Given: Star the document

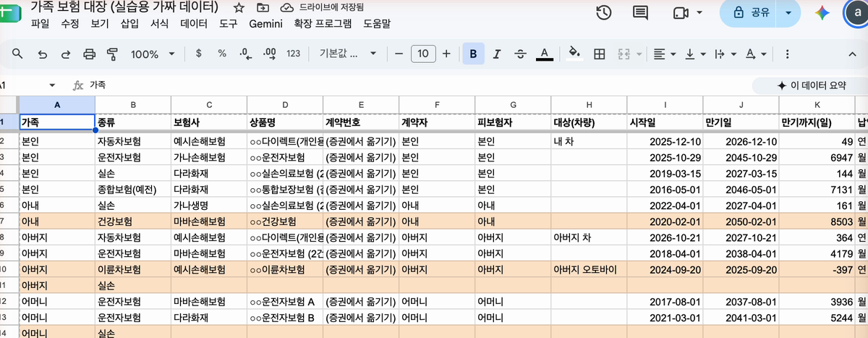Looking at the screenshot, I should click(x=238, y=7).
